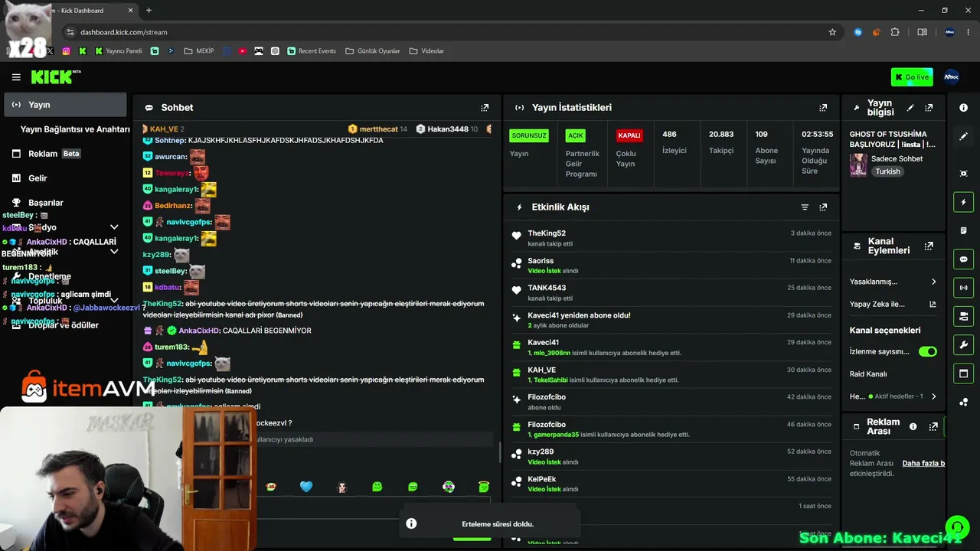This screenshot has height=551, width=980.
Task: Toggle the chat bubble icon in right toolbar
Action: (964, 259)
